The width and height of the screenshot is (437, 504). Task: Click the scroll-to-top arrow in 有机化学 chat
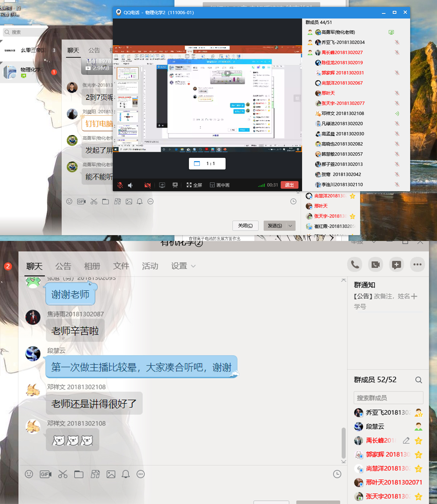click(x=343, y=280)
